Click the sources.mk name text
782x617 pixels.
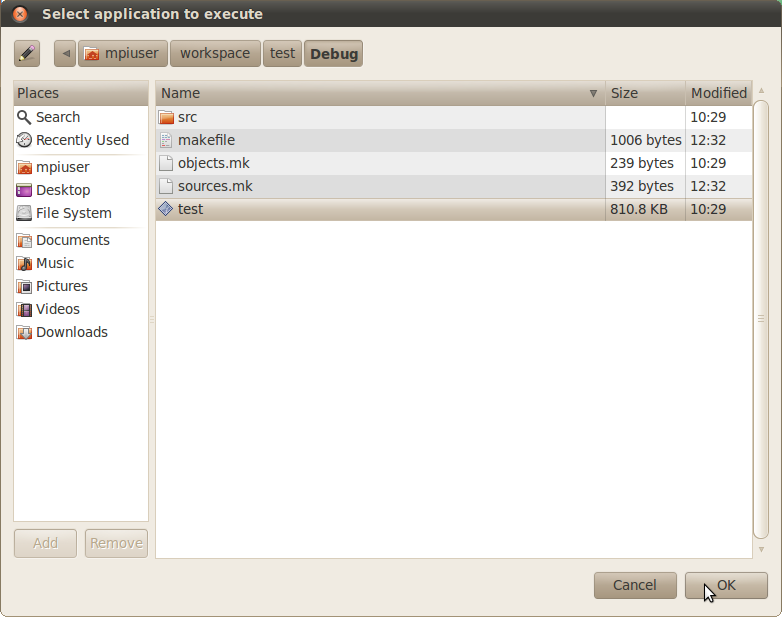click(x=215, y=186)
